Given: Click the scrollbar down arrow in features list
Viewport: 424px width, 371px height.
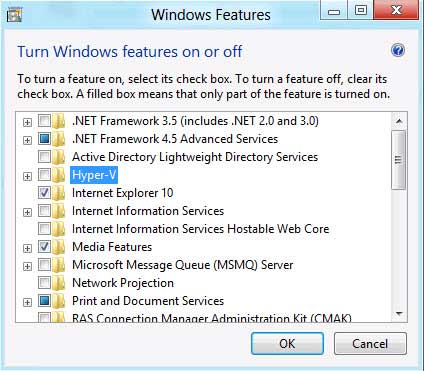Looking at the screenshot, I should [399, 314].
